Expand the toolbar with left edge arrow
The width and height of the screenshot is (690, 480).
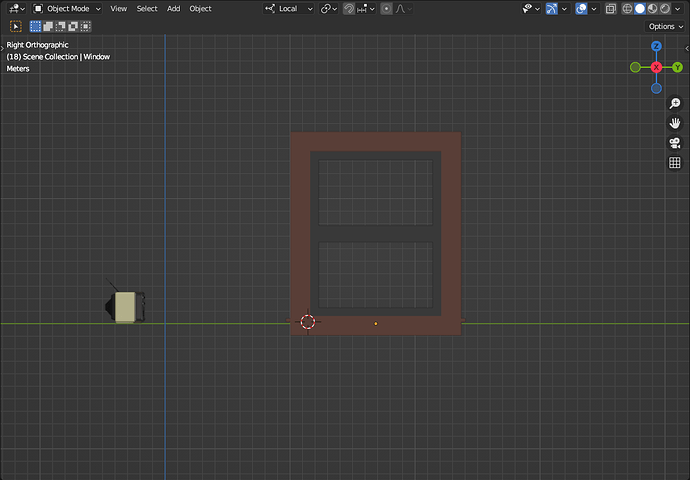(x=2, y=48)
